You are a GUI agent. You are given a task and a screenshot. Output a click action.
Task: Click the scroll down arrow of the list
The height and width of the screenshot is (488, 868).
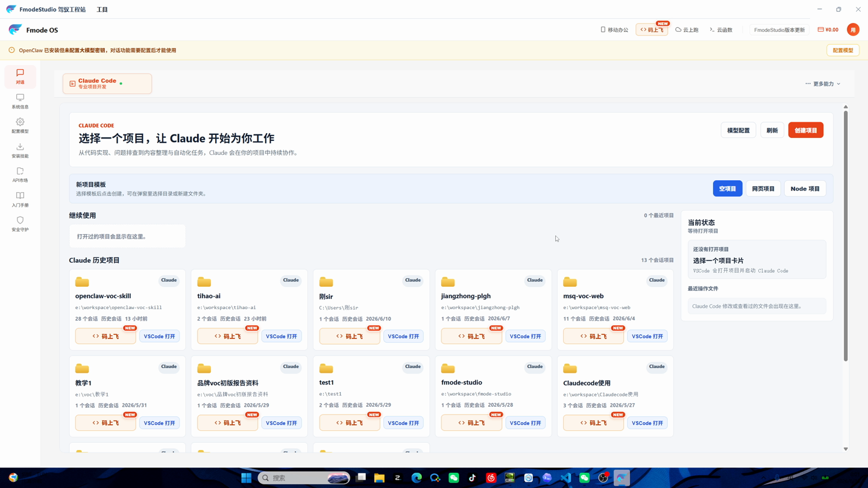coord(846,449)
